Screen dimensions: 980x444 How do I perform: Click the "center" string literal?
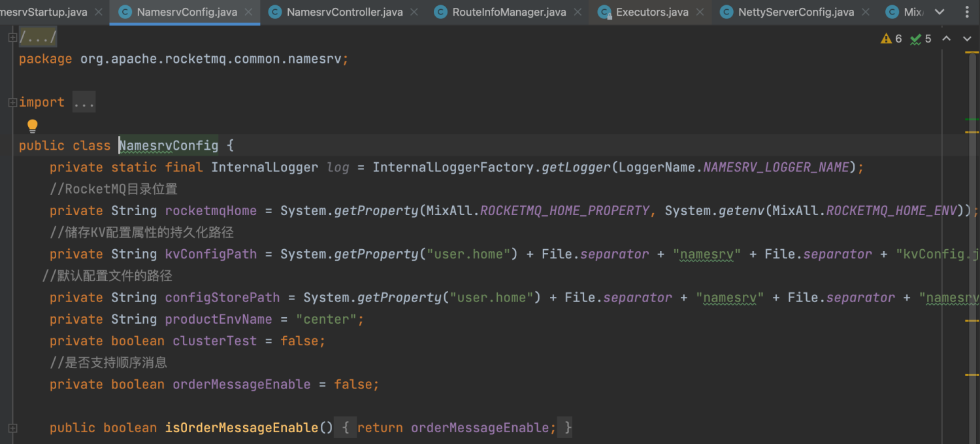click(326, 319)
